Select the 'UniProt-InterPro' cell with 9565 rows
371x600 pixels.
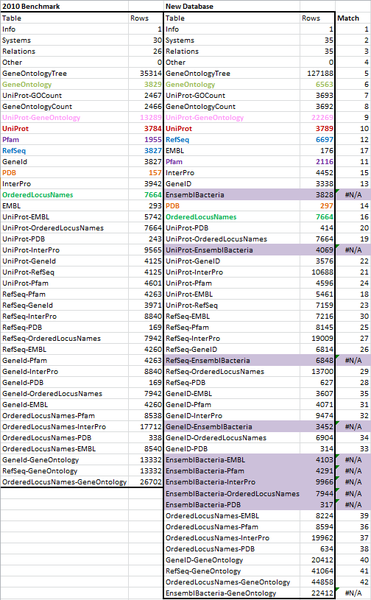[x=64, y=250]
